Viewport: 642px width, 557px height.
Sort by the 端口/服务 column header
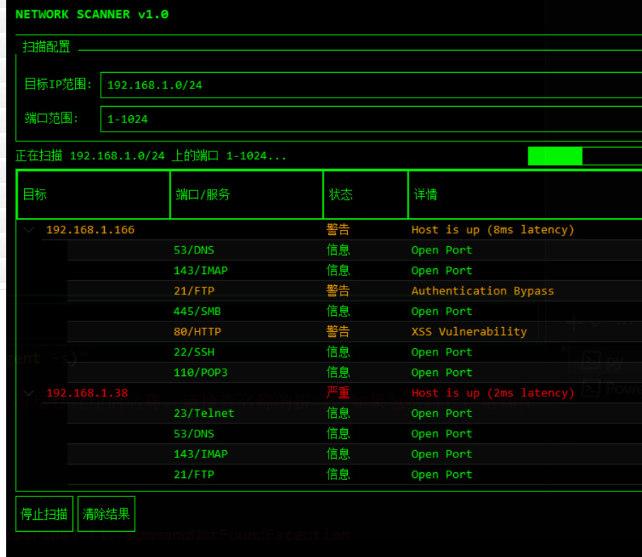[246, 194]
